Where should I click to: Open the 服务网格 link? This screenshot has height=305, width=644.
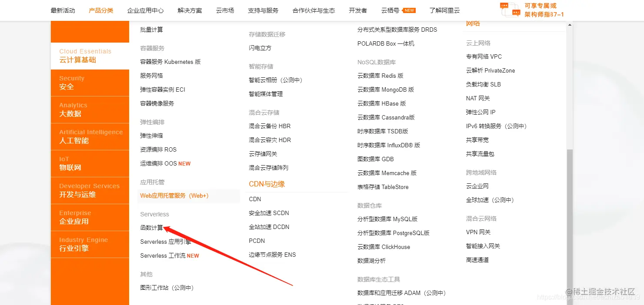pyautogui.click(x=151, y=76)
